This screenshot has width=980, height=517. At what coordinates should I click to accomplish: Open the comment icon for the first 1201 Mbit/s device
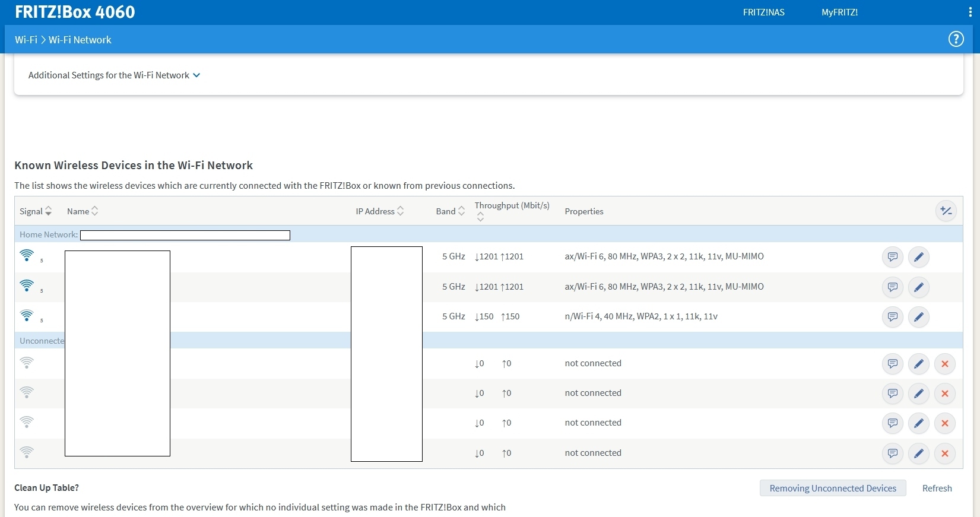coord(892,257)
